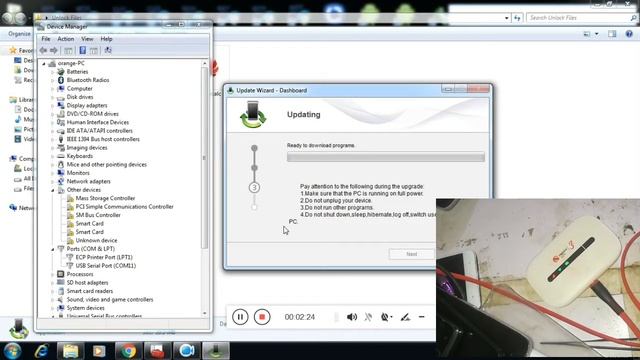The image size is (640, 360).
Task: Expand the Keyboards category
Action: pyautogui.click(x=53, y=156)
